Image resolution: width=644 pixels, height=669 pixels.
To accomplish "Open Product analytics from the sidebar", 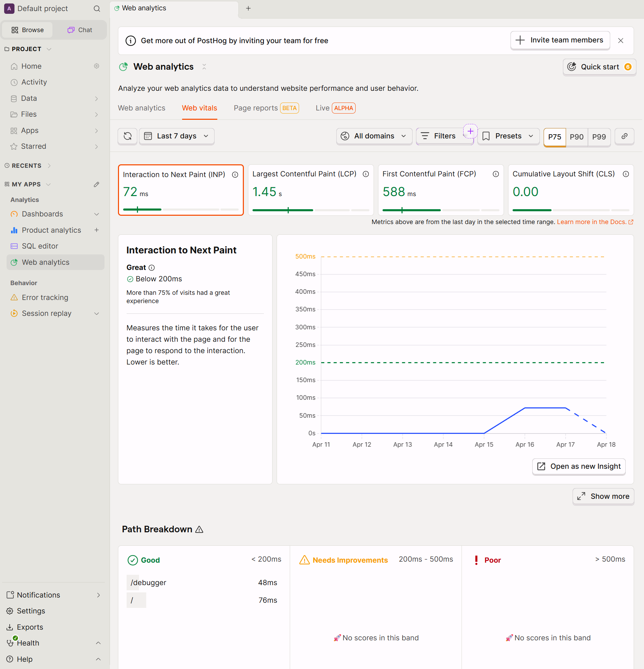I will tap(51, 230).
